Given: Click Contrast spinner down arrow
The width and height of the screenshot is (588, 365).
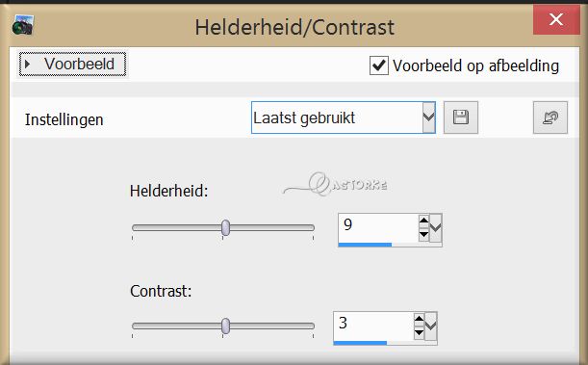Looking at the screenshot, I should [x=419, y=333].
